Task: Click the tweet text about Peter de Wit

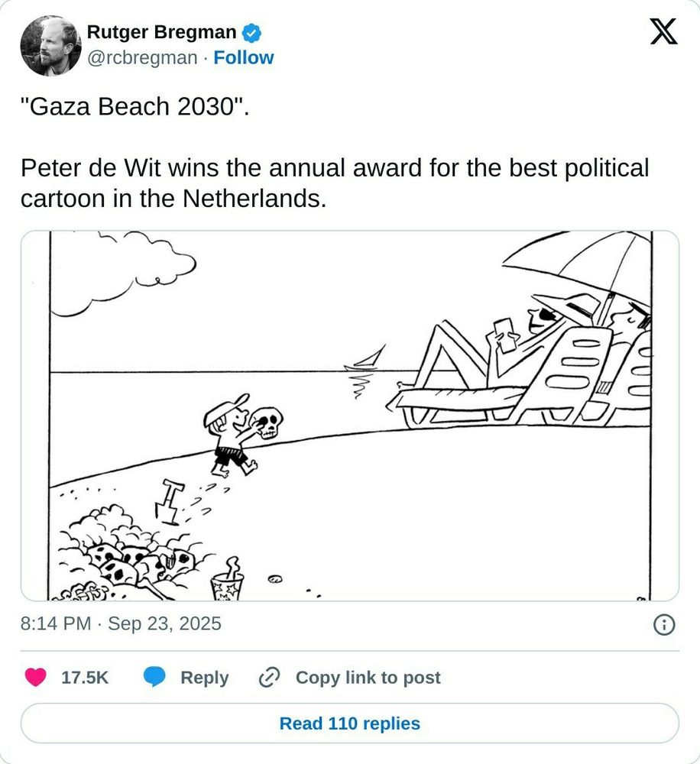Action: point(335,183)
